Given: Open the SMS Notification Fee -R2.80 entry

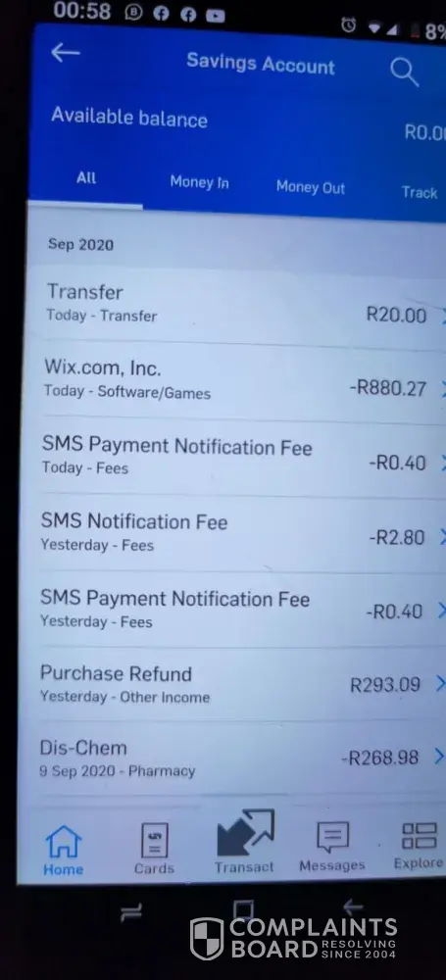Looking at the screenshot, I should tap(236, 533).
